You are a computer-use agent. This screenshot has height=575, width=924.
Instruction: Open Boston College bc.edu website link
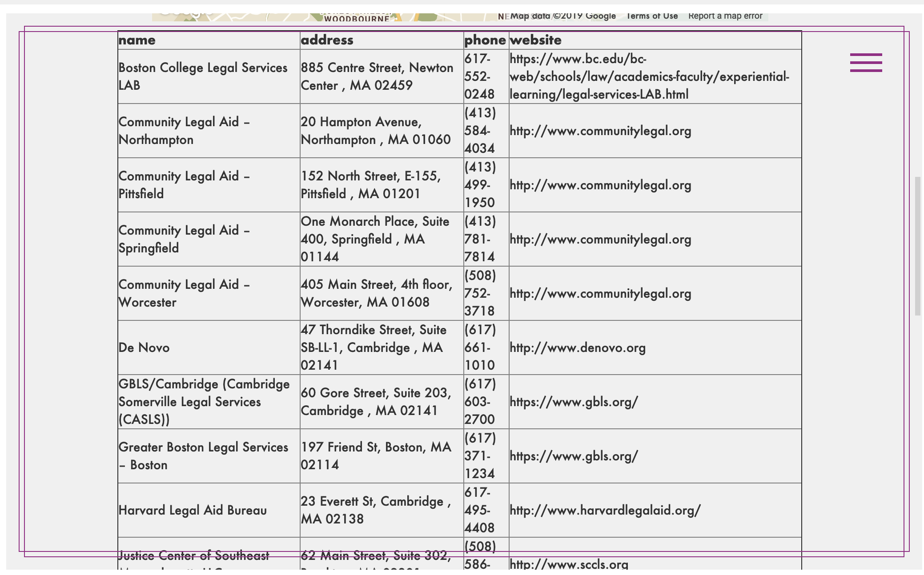tap(649, 77)
